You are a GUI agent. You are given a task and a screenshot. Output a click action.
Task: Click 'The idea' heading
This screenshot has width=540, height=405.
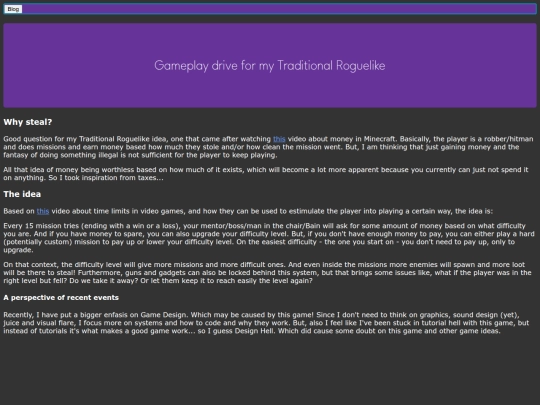pyautogui.click(x=22, y=194)
